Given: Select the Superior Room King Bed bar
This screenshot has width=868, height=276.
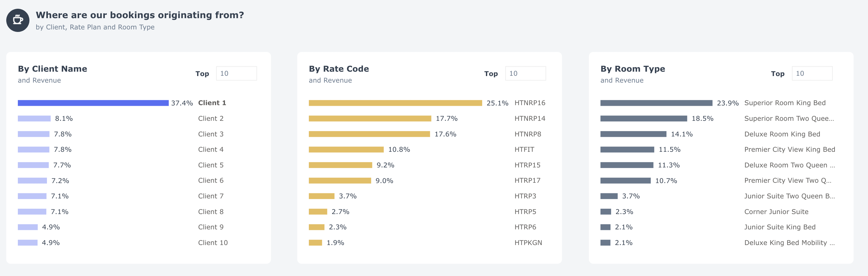Looking at the screenshot, I should point(656,103).
